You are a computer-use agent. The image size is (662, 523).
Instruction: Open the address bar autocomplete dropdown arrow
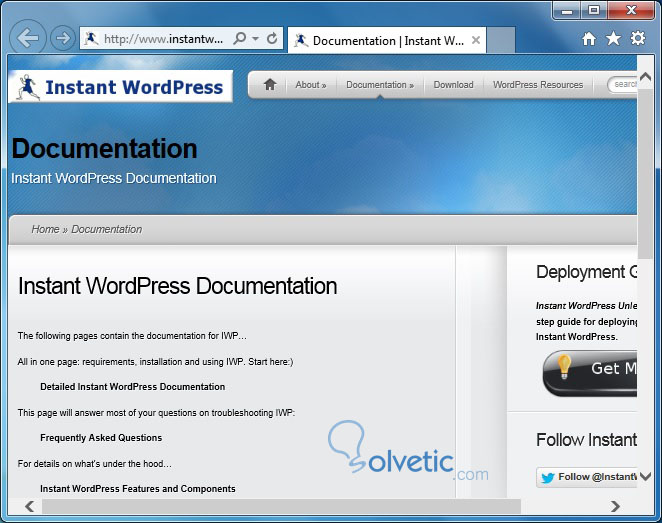coord(255,39)
